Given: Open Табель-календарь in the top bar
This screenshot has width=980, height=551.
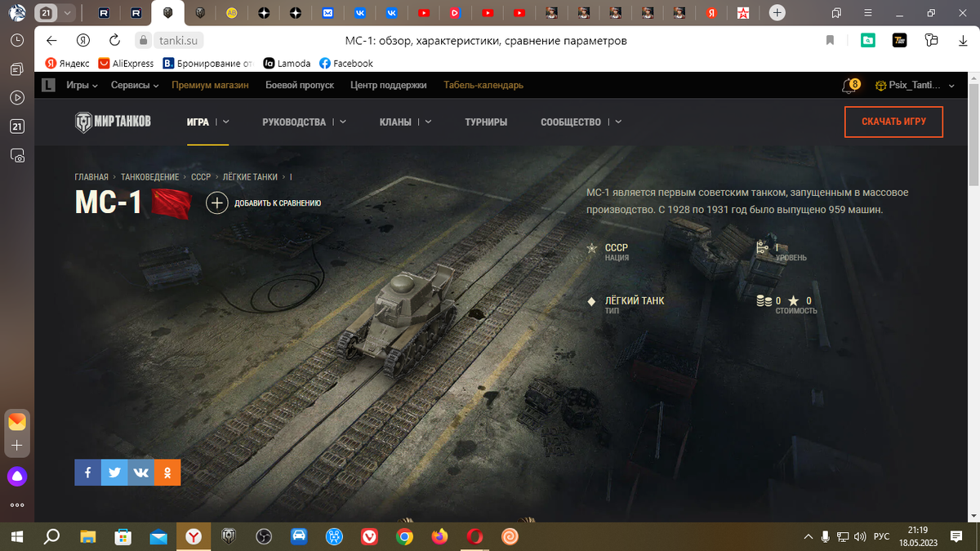Looking at the screenshot, I should (483, 85).
